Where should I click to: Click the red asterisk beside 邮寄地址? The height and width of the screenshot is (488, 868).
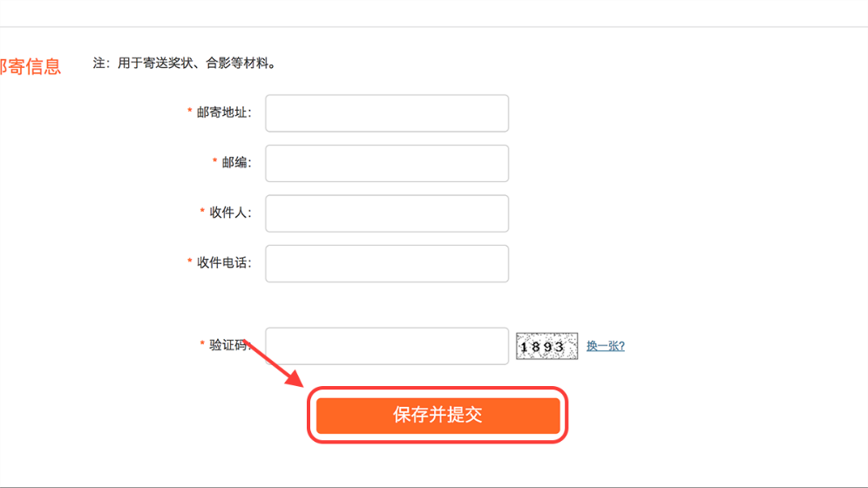coord(190,112)
